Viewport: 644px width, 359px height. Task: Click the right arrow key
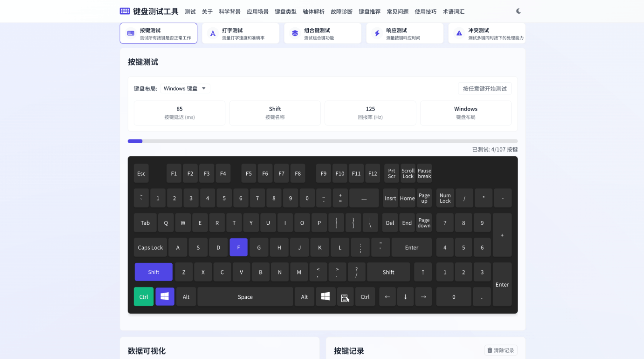(x=423, y=297)
